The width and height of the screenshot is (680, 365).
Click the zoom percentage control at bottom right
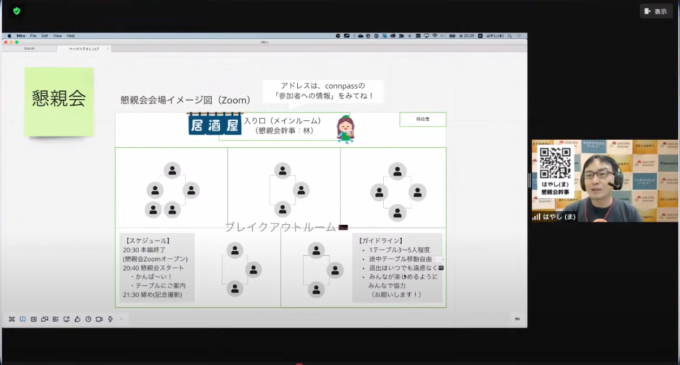517,319
